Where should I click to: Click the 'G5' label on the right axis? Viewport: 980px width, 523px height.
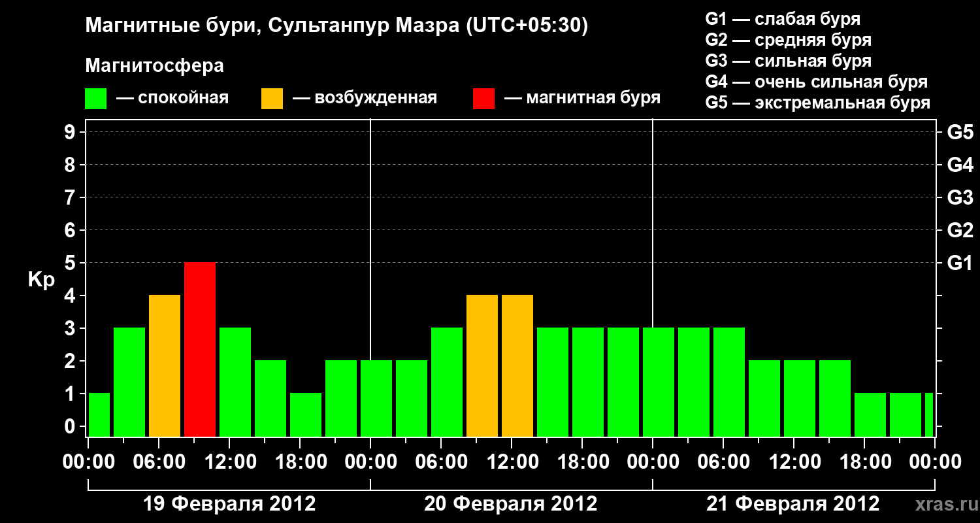(x=960, y=132)
